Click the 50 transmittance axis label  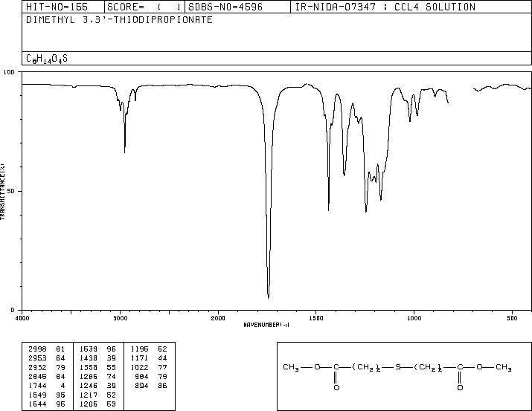(x=10, y=191)
